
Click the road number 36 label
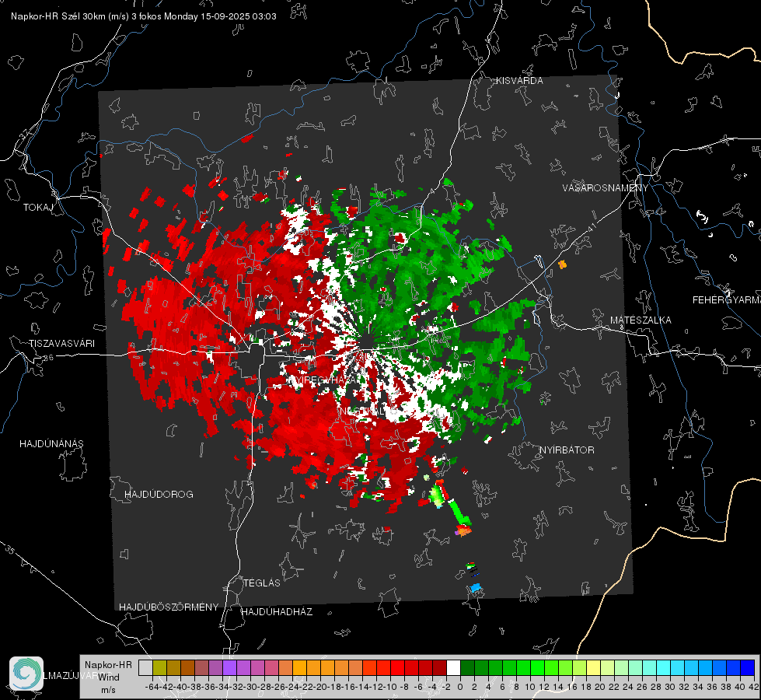point(48,358)
